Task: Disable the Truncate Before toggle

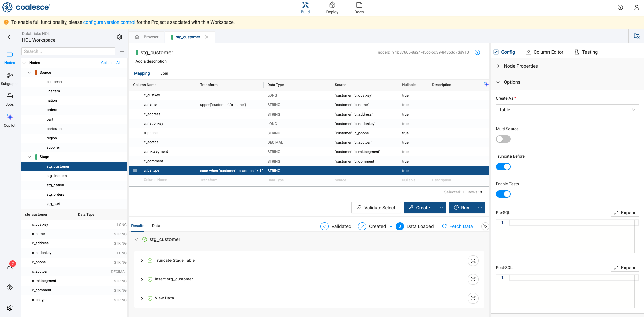Action: pos(503,167)
